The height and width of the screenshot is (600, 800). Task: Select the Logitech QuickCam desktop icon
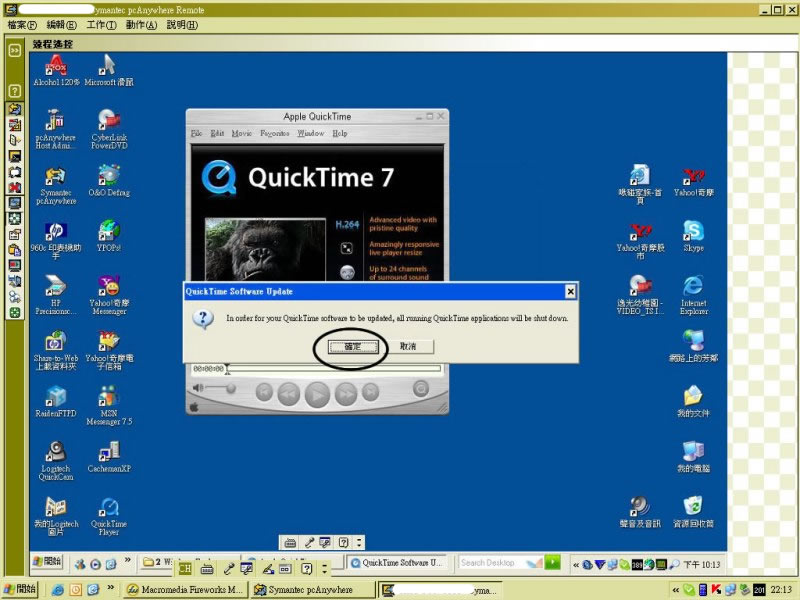(56, 461)
